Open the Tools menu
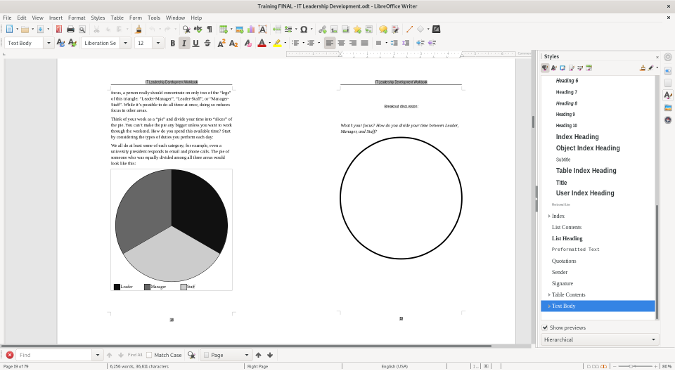This screenshot has width=675, height=370. tap(154, 18)
